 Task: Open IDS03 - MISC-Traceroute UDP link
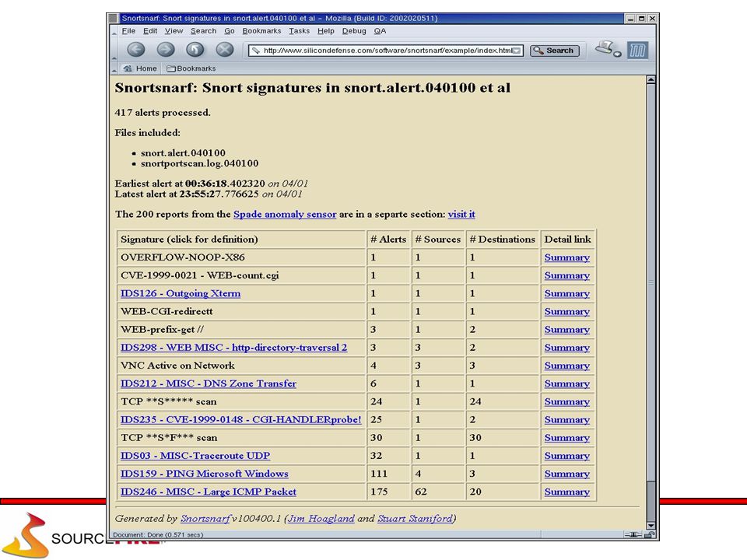pos(195,456)
